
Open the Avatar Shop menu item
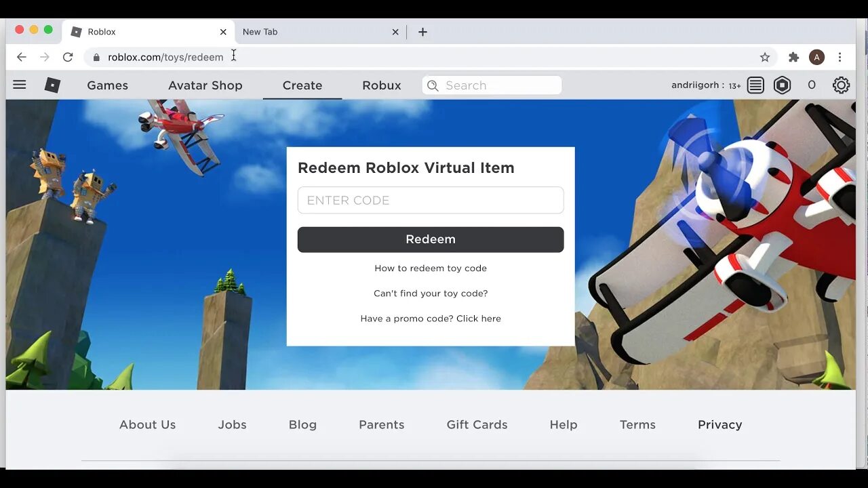point(205,85)
